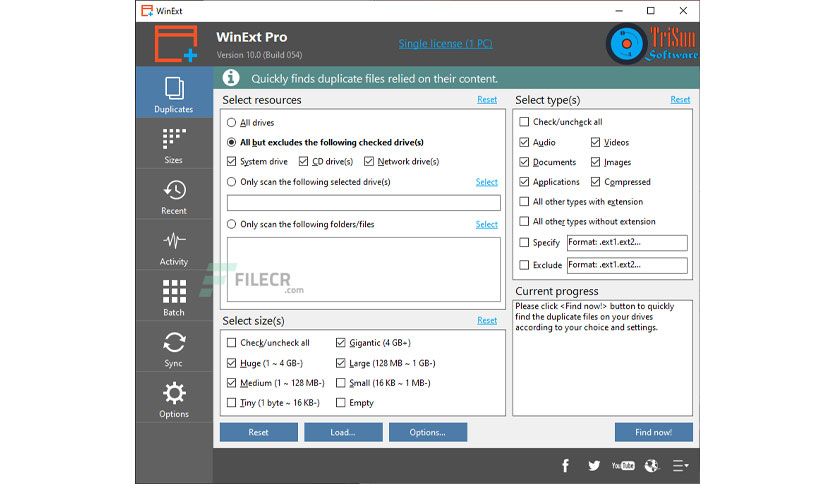
Task: Toggle the Network drive(s) checkbox
Action: pyautogui.click(x=369, y=161)
